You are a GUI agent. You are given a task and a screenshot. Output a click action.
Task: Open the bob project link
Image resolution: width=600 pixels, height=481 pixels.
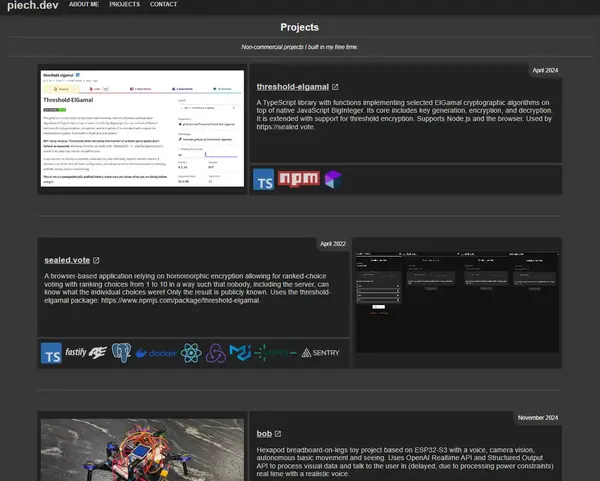264,434
